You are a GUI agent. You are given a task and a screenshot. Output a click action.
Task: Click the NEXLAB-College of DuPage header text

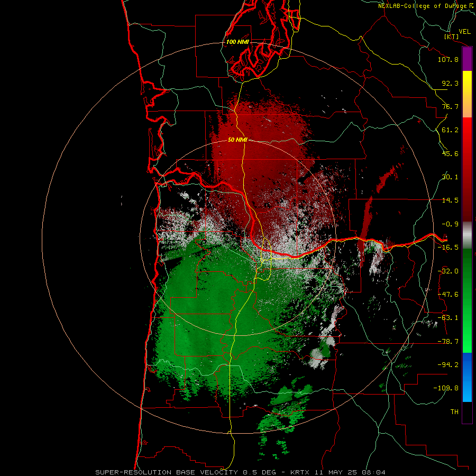coord(423,6)
